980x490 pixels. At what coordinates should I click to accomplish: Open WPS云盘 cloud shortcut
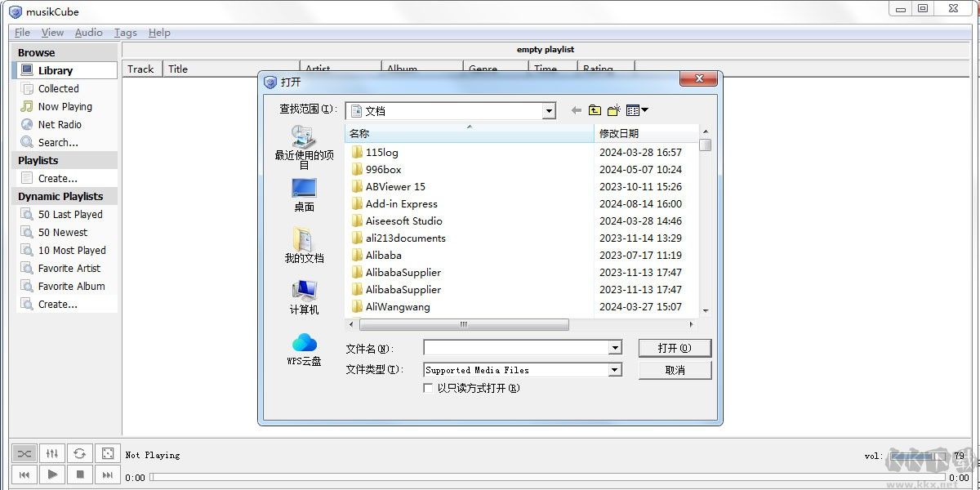[x=304, y=349]
